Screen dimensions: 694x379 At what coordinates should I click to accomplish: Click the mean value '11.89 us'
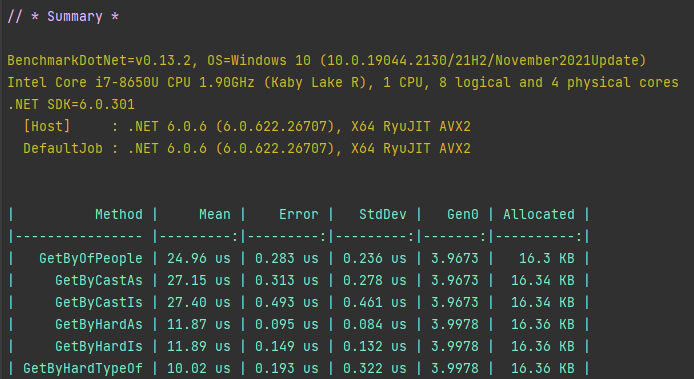coord(199,346)
